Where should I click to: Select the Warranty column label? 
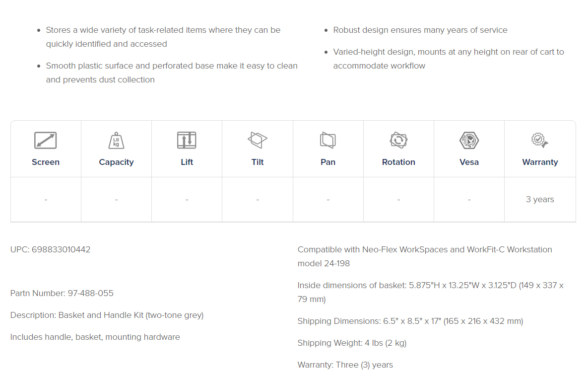540,162
